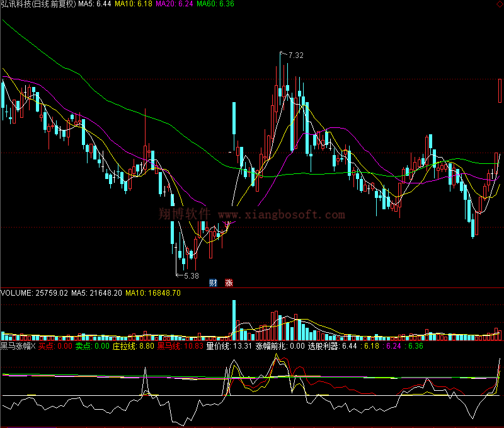The width and height of the screenshot is (504, 428).
Task: Click the red 涨 marker below chart
Action: (x=229, y=283)
